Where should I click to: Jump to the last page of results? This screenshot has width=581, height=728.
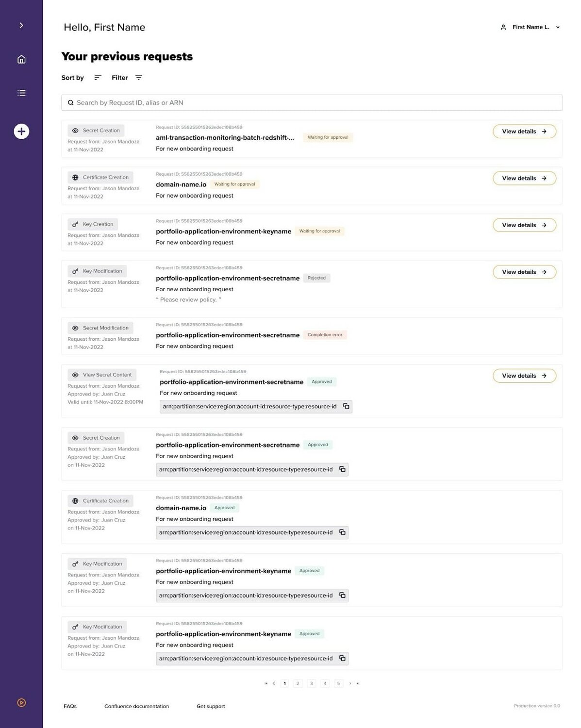pyautogui.click(x=358, y=683)
